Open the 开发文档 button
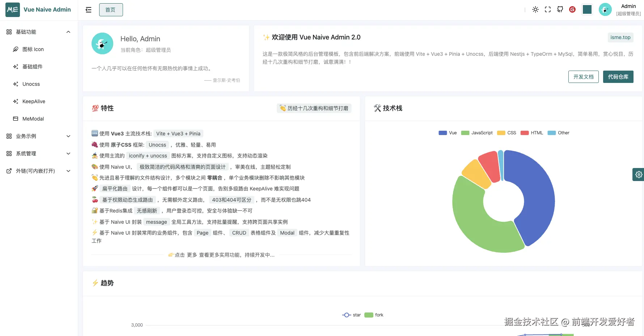The width and height of the screenshot is (644, 336). [x=584, y=77]
